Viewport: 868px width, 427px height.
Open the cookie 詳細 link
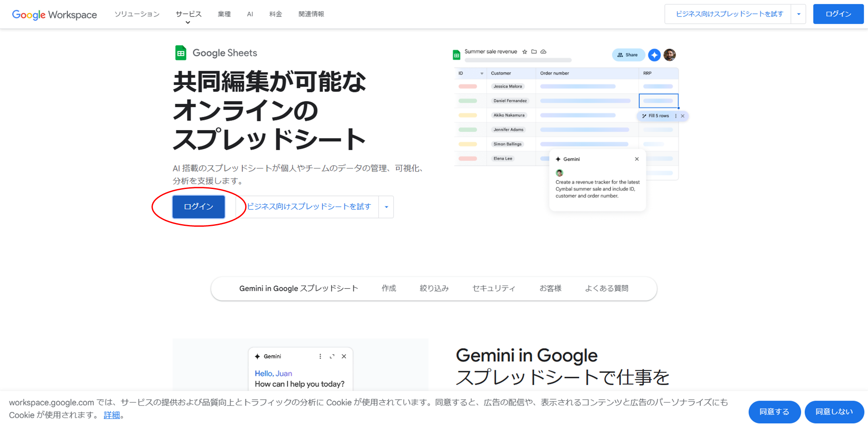click(112, 415)
